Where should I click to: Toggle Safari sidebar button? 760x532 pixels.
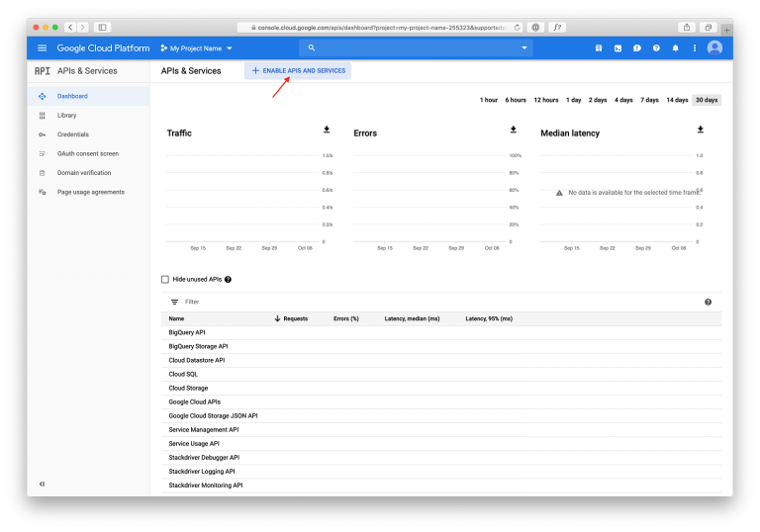point(102,27)
